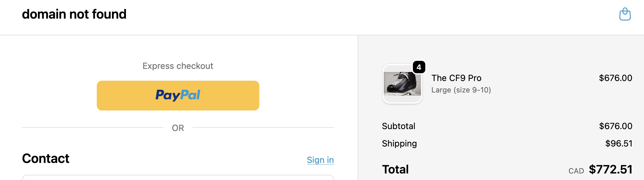Click the OR divider text
Screen dimensions: 644x180
point(178,128)
